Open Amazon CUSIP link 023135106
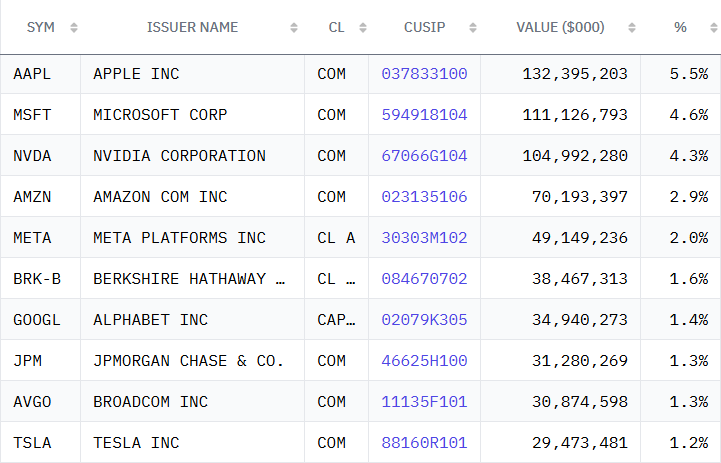 pyautogui.click(x=424, y=197)
